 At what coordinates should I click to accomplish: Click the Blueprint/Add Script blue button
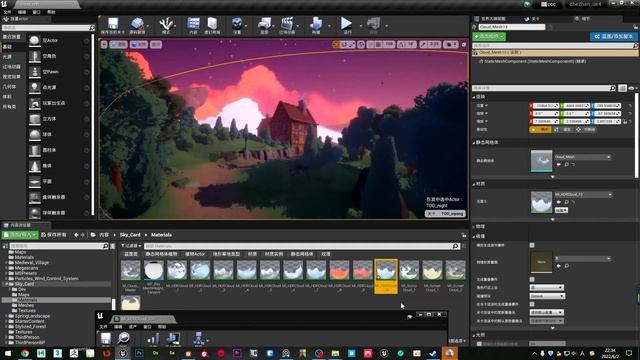coord(613,36)
